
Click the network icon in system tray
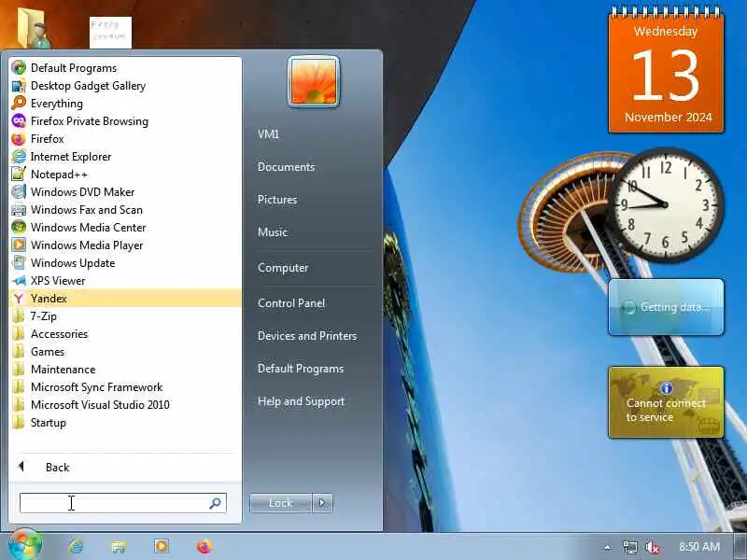(629, 547)
